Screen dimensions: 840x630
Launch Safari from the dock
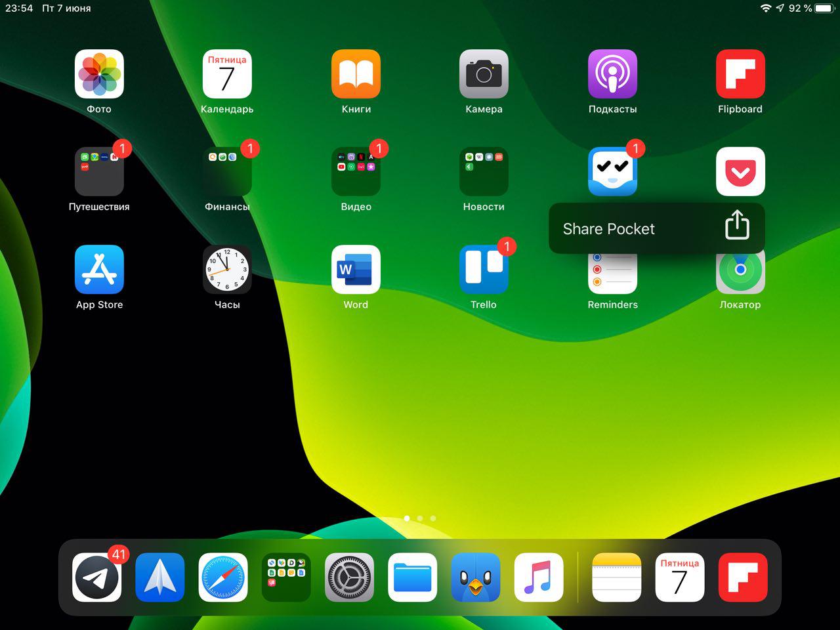click(223, 577)
